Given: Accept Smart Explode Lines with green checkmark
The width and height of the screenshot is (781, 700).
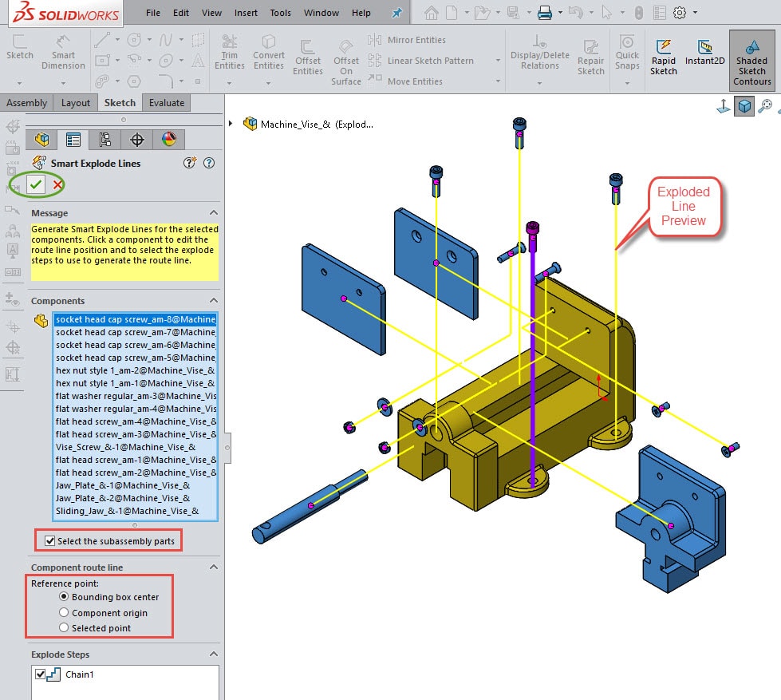Looking at the screenshot, I should click(x=36, y=185).
